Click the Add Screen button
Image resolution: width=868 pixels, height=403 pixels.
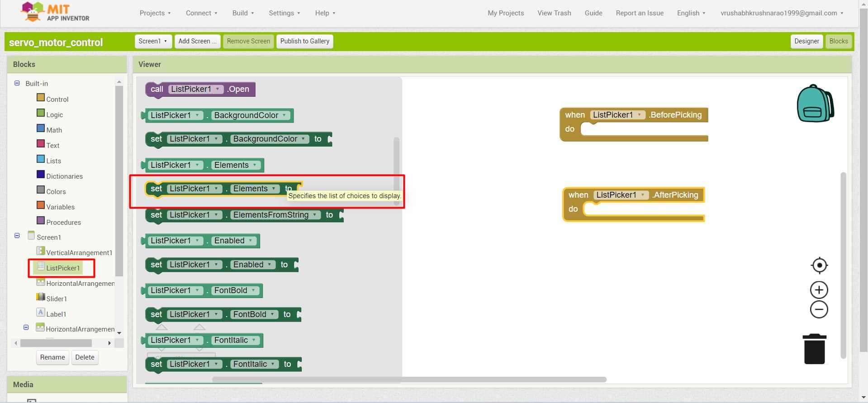click(197, 41)
